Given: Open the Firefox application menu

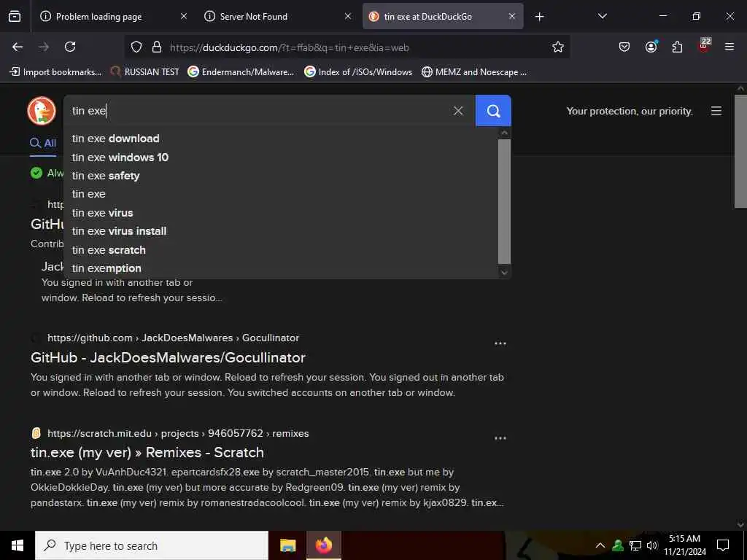Looking at the screenshot, I should pyautogui.click(x=729, y=47).
